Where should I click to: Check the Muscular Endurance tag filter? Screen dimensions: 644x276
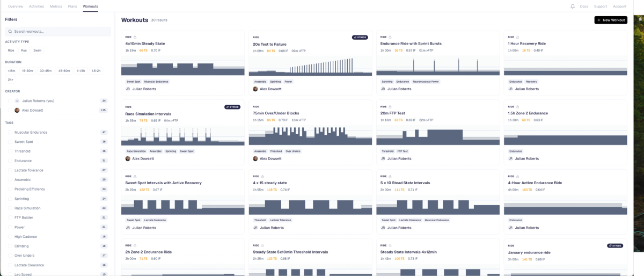click(x=10, y=132)
